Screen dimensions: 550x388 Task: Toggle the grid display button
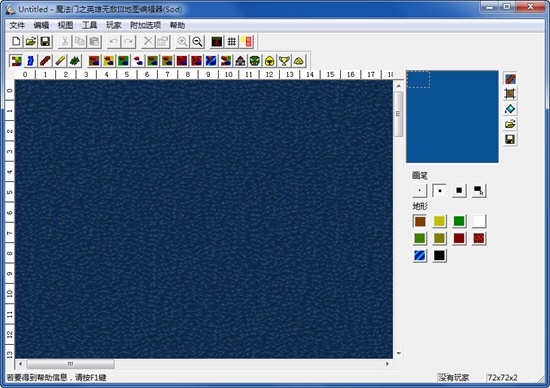(x=232, y=42)
